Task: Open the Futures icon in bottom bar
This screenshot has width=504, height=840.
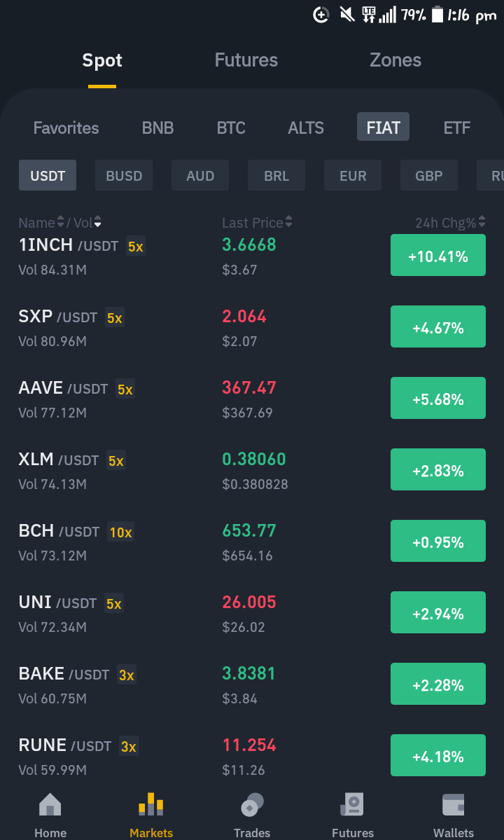Action: tap(353, 804)
